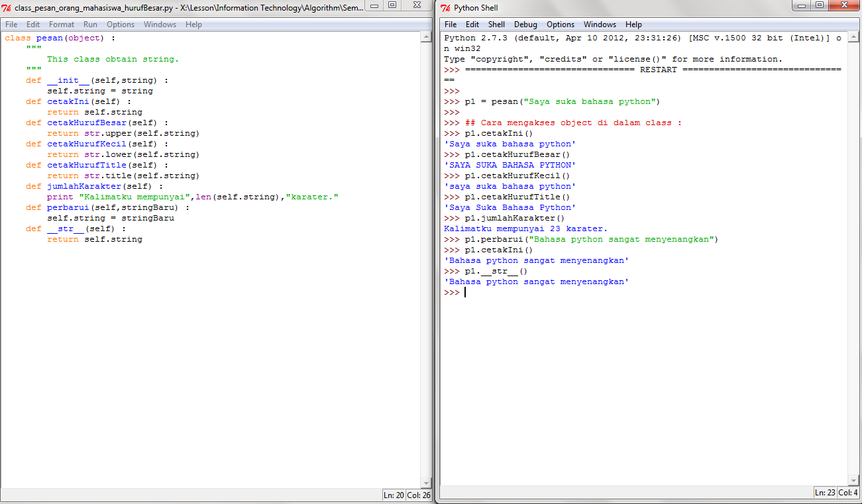Viewport: 862px width, 504px height.
Task: Click the 'def __init__(self,string) :' line
Action: (x=97, y=80)
